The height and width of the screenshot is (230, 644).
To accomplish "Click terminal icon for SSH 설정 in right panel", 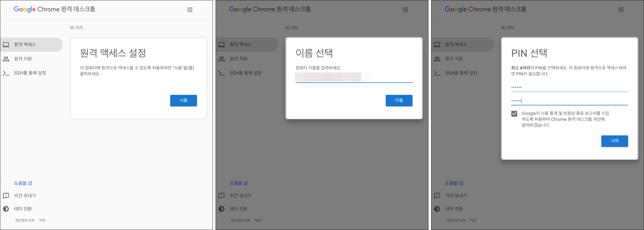I will [x=437, y=73].
